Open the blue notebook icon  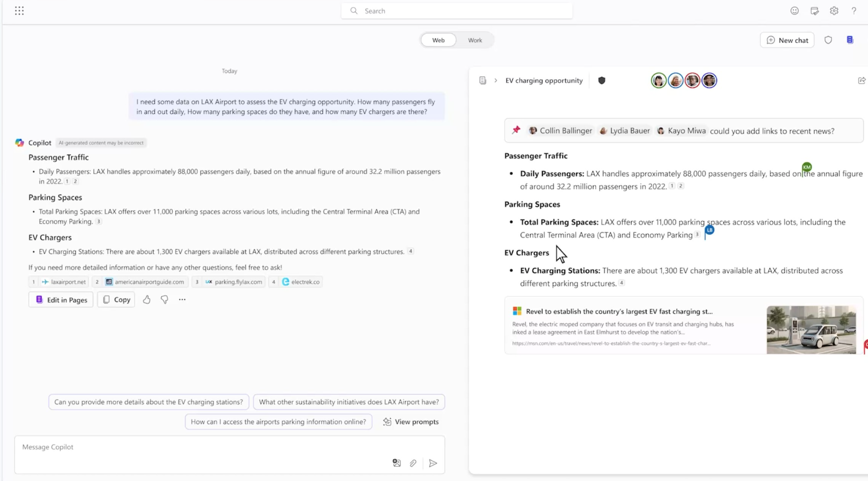pos(850,40)
